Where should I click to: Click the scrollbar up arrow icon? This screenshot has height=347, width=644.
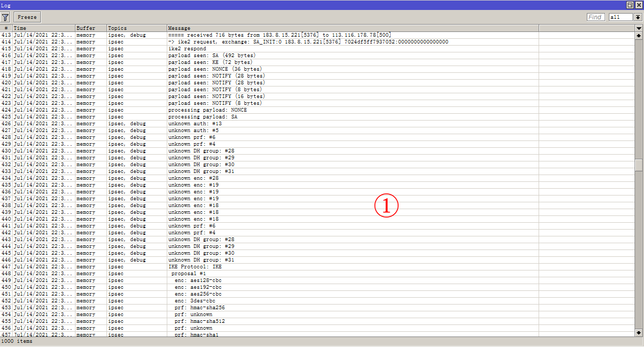click(x=640, y=35)
